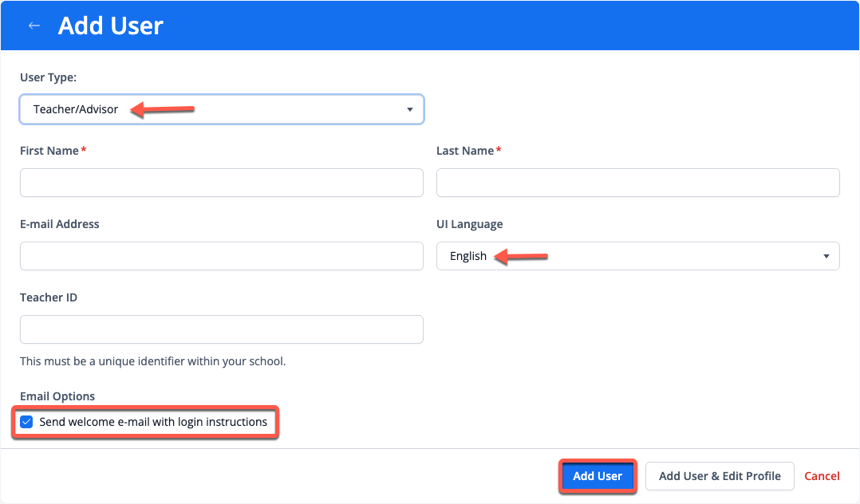Focus the Last Name text box
860x504 pixels.
click(x=637, y=183)
